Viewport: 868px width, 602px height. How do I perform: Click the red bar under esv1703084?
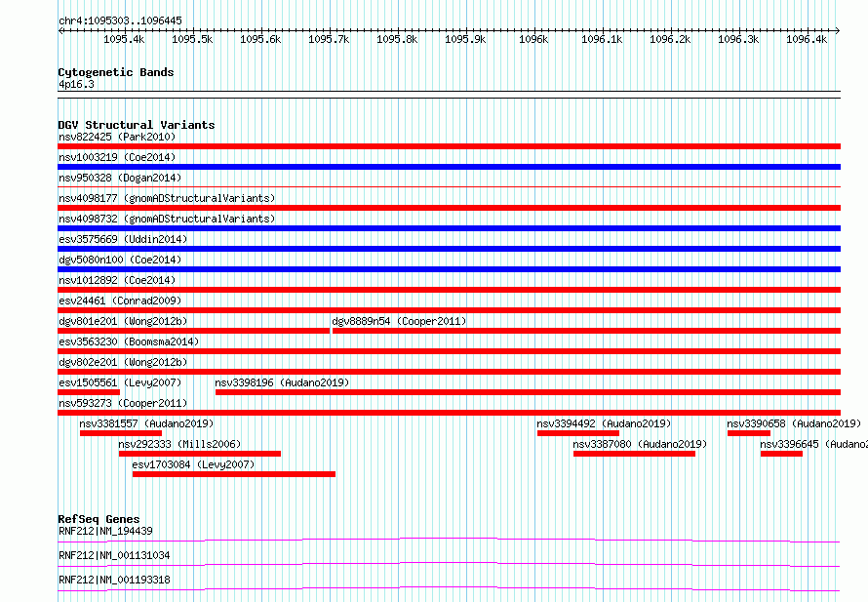[x=234, y=474]
